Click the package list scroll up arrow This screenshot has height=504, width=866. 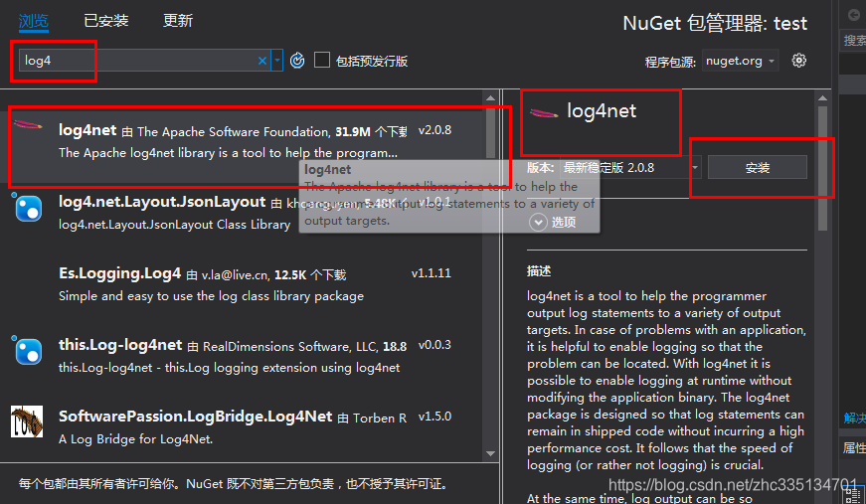click(490, 98)
